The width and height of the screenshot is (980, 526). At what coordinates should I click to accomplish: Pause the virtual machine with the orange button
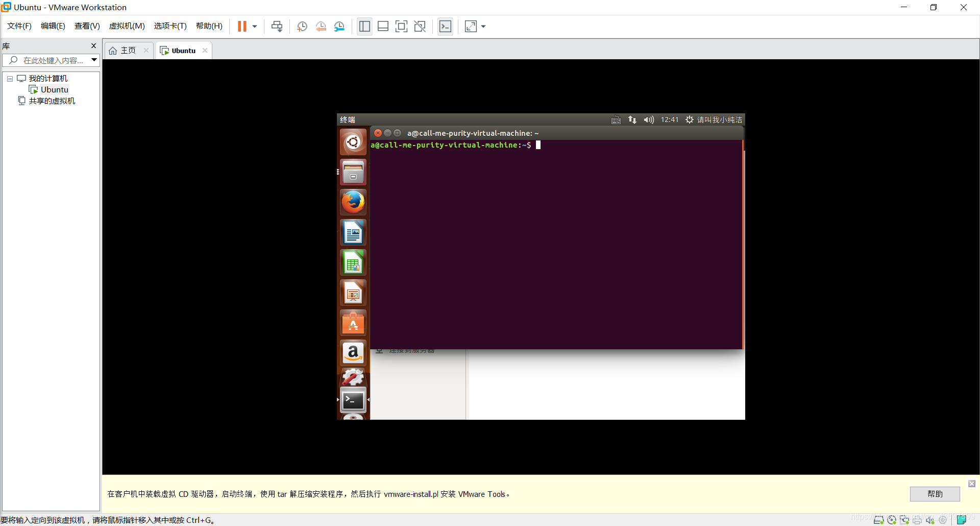[242, 26]
